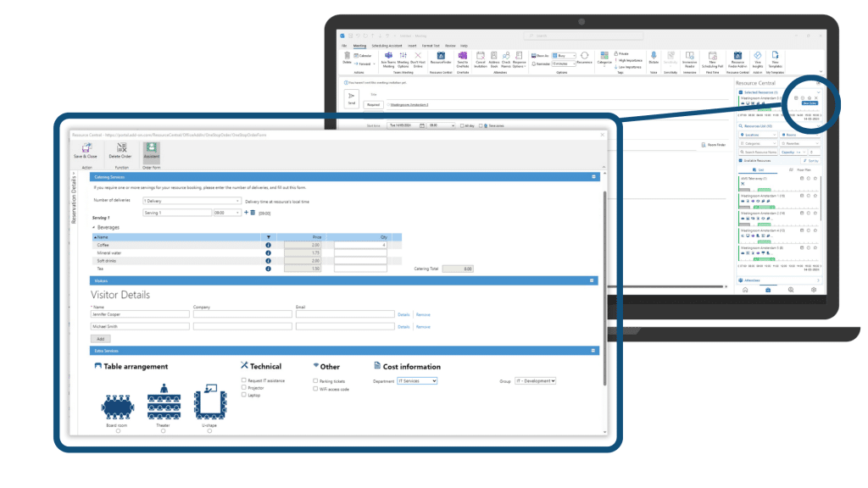Open the Insert ribbon tab

click(412, 45)
